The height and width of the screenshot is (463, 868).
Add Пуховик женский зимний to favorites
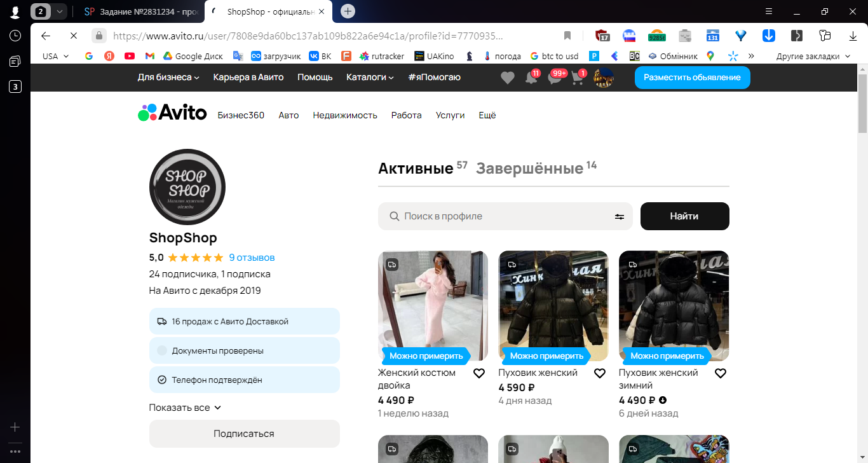721,373
